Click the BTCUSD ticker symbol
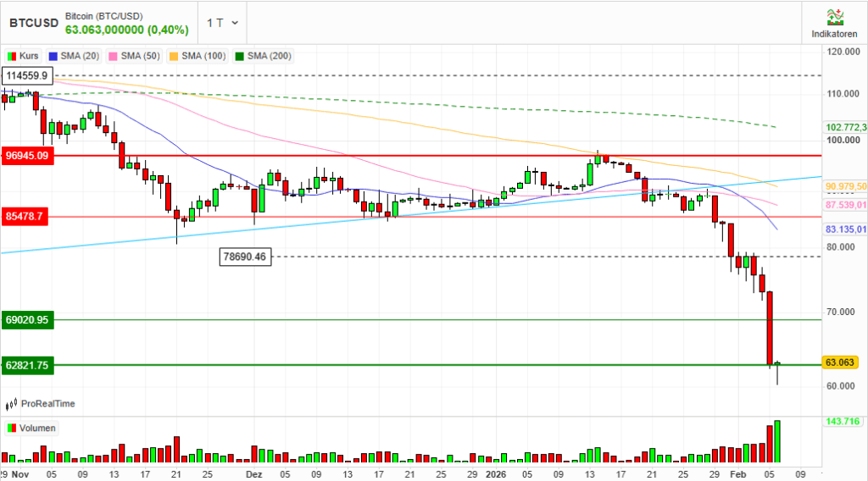 (x=33, y=23)
